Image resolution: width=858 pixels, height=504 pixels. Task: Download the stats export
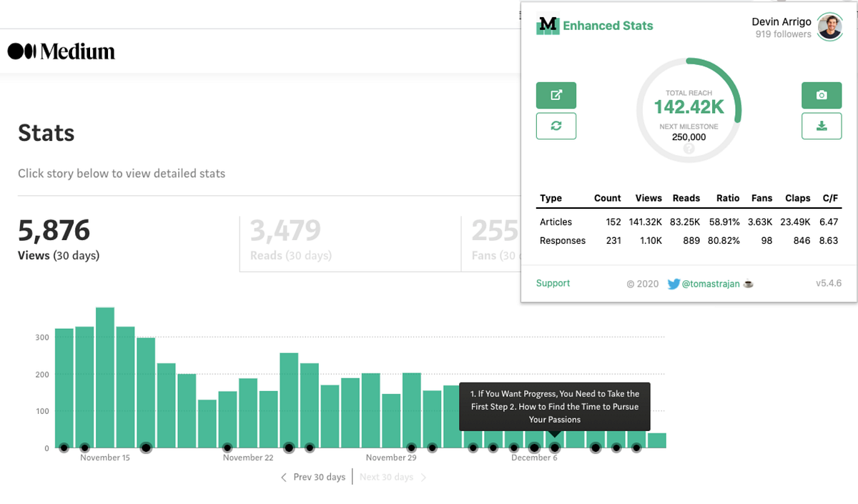[x=822, y=126]
